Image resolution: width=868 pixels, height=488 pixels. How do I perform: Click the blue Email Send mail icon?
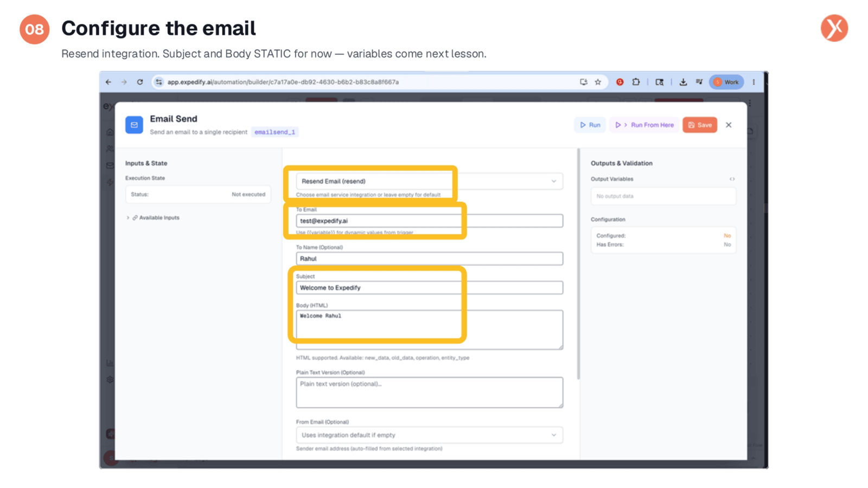[x=134, y=125]
